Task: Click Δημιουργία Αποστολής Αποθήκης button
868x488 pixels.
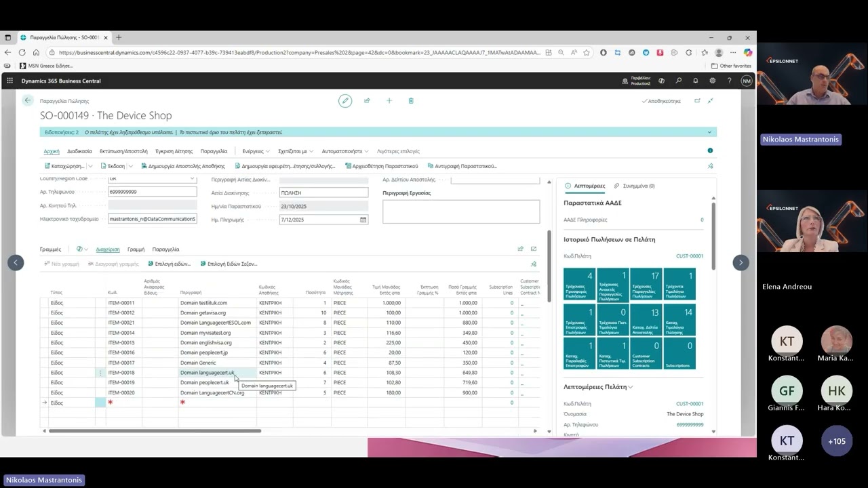Action: click(x=183, y=166)
